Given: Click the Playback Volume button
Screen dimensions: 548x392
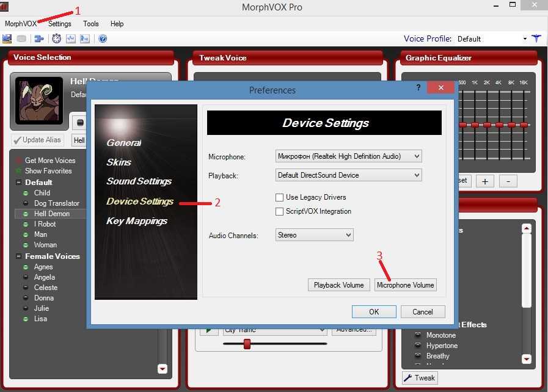Looking at the screenshot, I should point(338,285).
